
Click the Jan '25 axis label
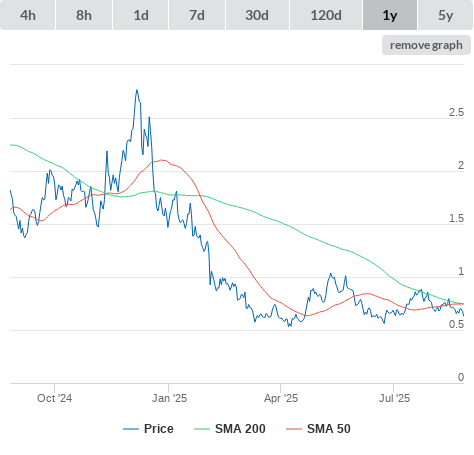click(x=169, y=398)
